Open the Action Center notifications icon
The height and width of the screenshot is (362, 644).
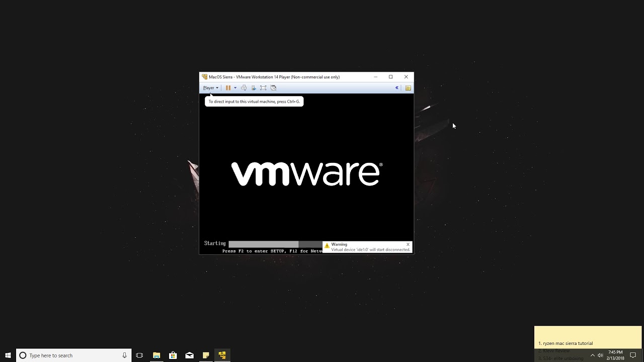click(633, 355)
